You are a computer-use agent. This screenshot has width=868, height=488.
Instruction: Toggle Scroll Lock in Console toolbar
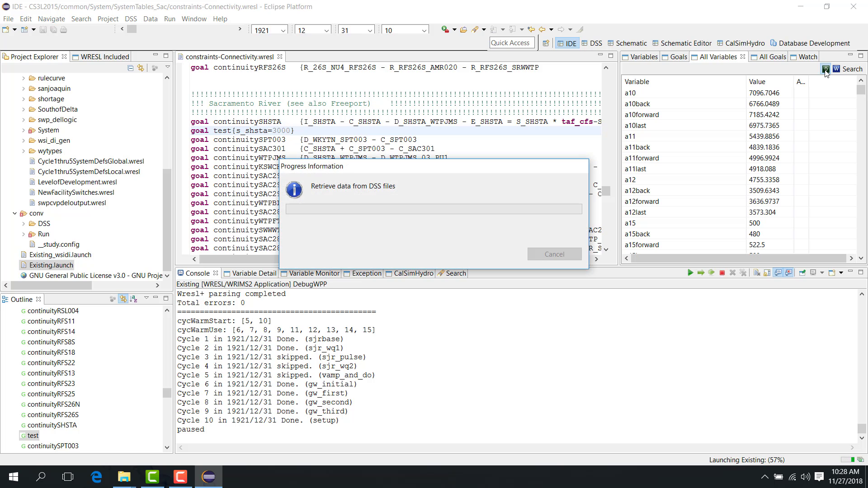tap(767, 273)
